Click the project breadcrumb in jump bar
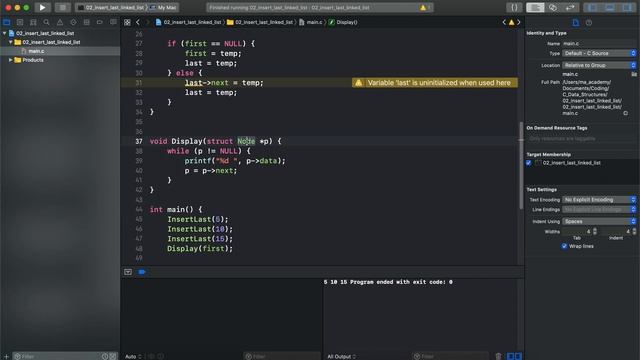The image size is (640, 360). point(188,22)
